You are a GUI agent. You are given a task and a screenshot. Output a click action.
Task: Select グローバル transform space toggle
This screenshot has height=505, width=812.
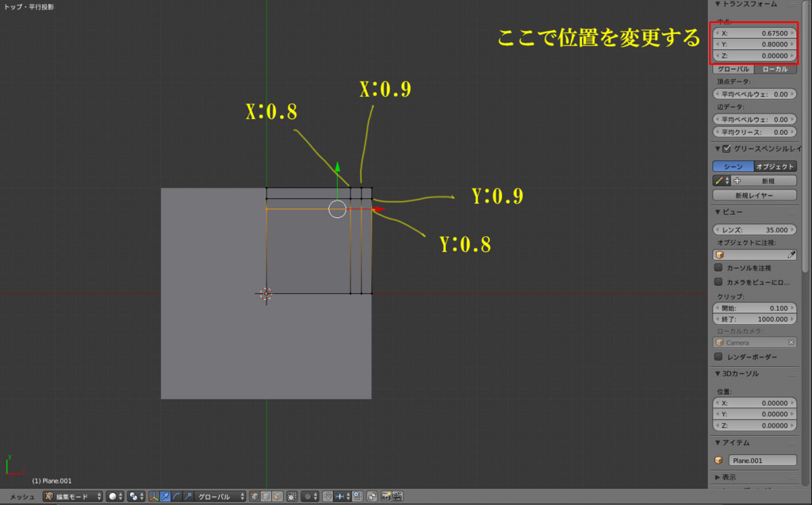point(733,69)
